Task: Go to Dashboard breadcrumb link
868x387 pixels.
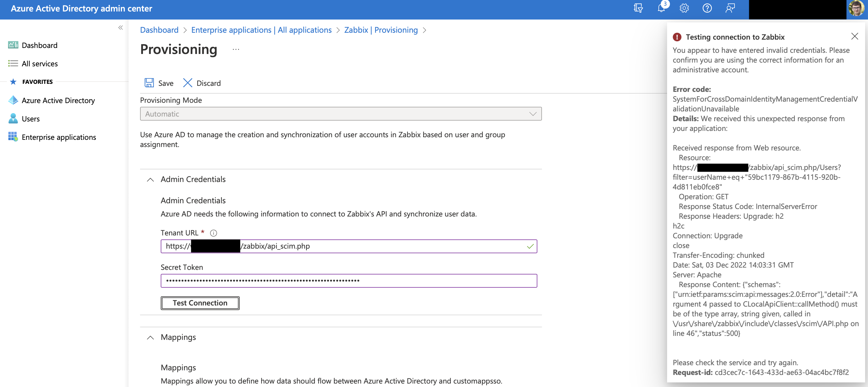Action: tap(159, 30)
